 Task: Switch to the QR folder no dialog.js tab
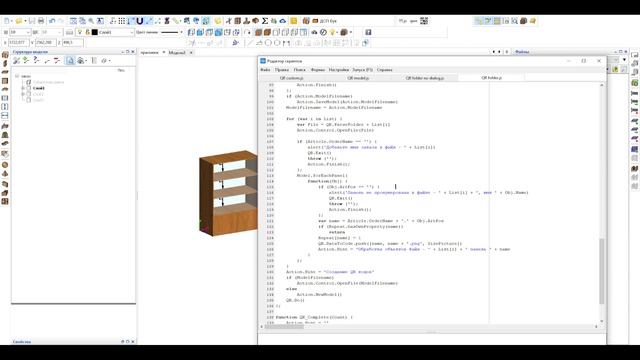click(x=424, y=78)
